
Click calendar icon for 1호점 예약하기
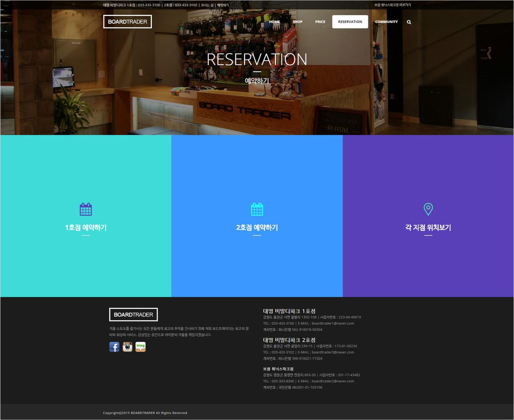tap(86, 209)
